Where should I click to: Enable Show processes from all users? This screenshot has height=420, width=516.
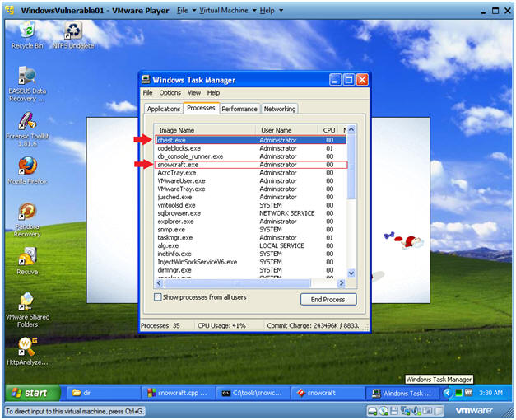[x=158, y=297]
